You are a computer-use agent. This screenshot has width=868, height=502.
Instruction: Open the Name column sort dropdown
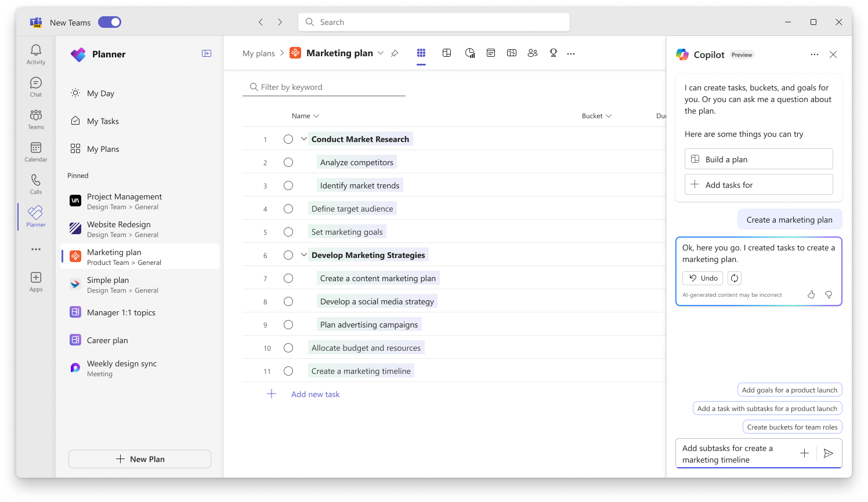[x=316, y=115]
